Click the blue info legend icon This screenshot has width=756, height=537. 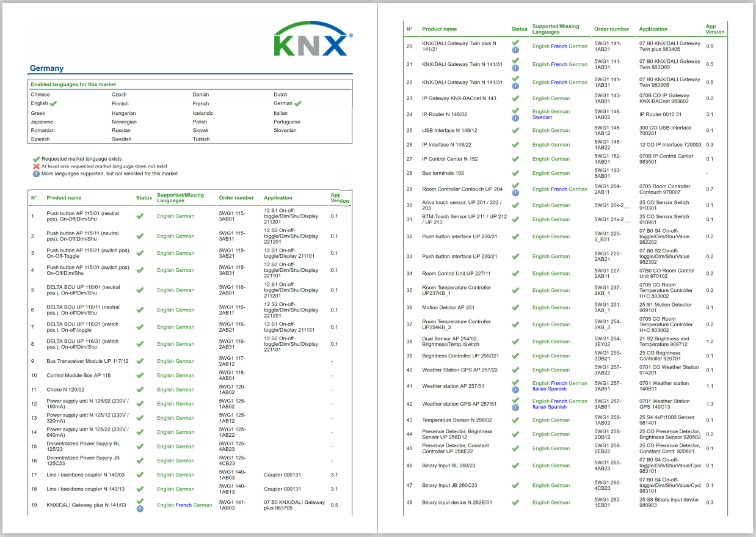pyautogui.click(x=36, y=174)
